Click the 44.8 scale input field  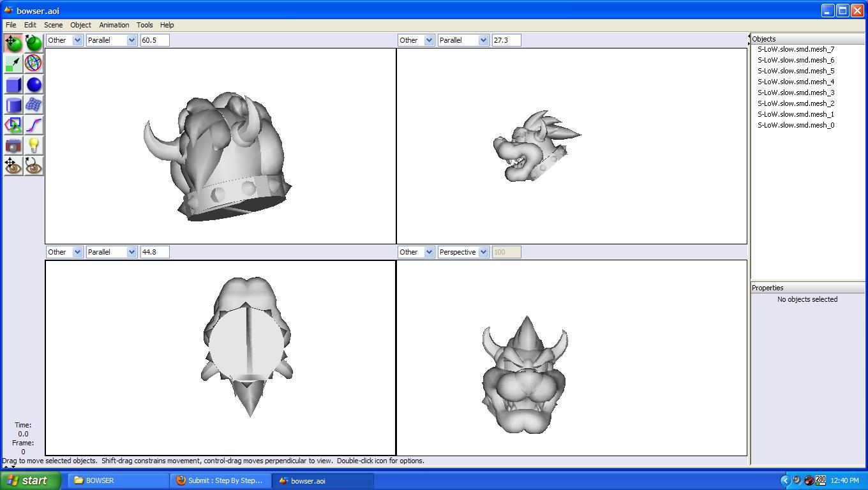[154, 252]
